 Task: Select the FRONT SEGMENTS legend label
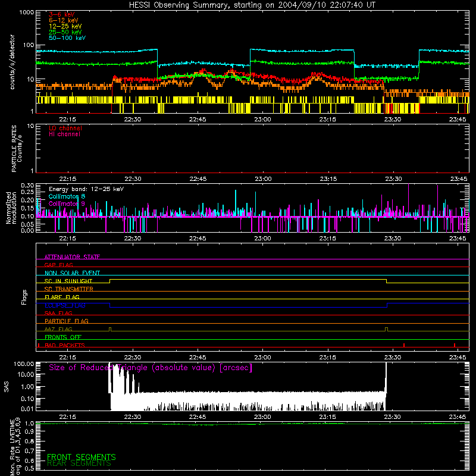(x=82, y=457)
